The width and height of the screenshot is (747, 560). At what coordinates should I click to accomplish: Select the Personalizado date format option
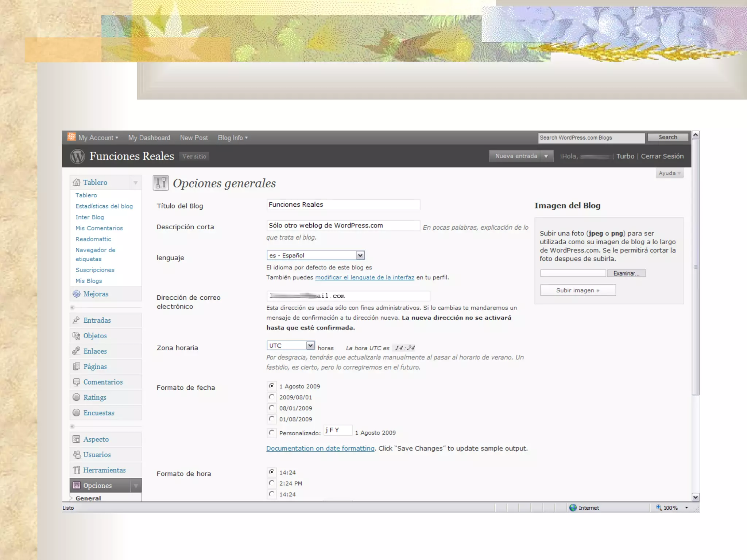[271, 433]
